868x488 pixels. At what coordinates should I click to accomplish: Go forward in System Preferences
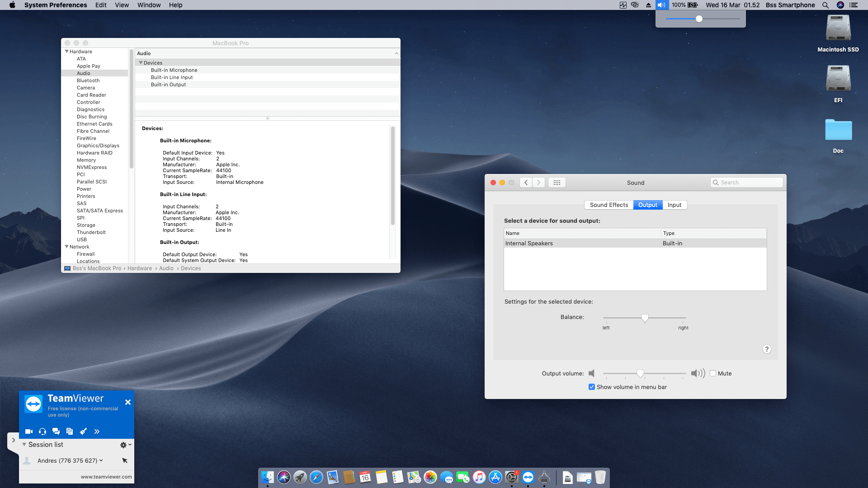click(538, 183)
